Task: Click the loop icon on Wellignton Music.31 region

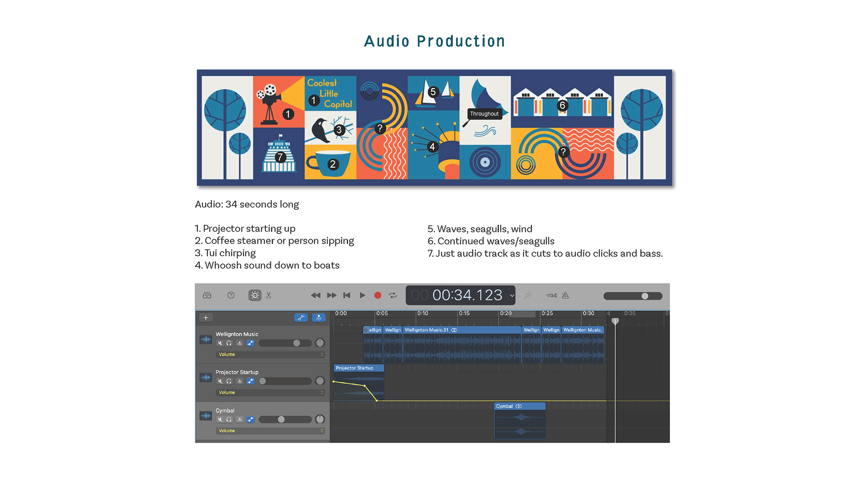Action: [x=454, y=330]
